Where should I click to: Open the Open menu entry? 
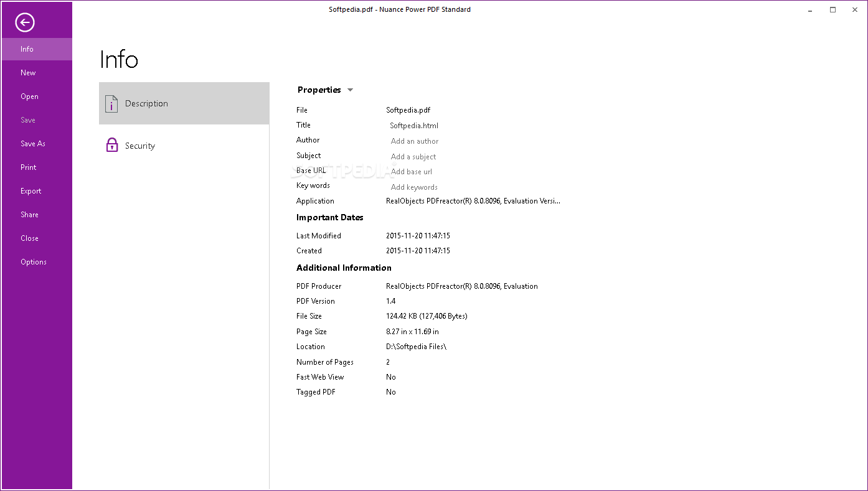36,96
